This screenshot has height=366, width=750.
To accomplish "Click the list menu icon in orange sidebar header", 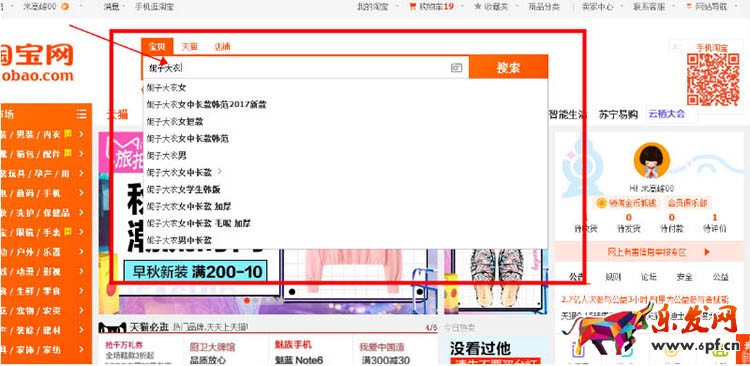I will (81, 114).
